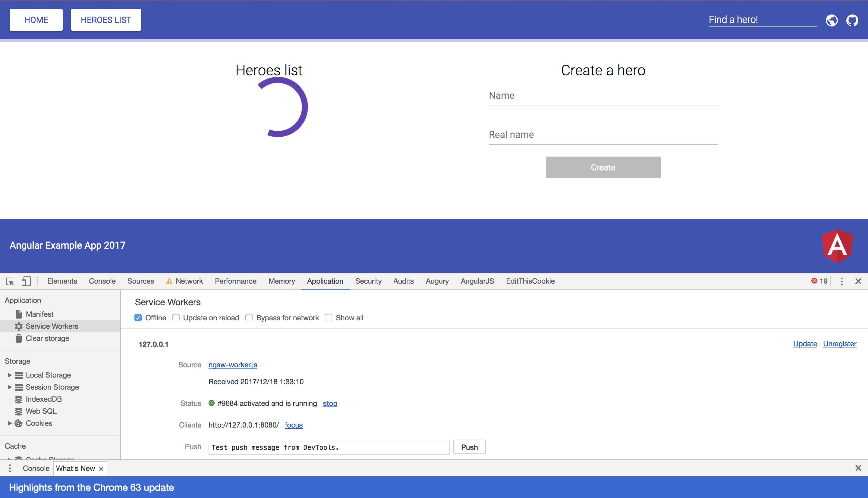868x498 pixels.
Task: Unregister the service worker for 127.0.0.1
Action: (x=840, y=344)
